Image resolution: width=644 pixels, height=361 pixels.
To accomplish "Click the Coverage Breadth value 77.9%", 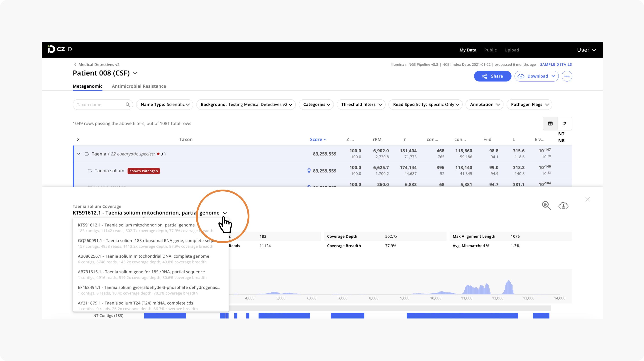I will 390,246.
